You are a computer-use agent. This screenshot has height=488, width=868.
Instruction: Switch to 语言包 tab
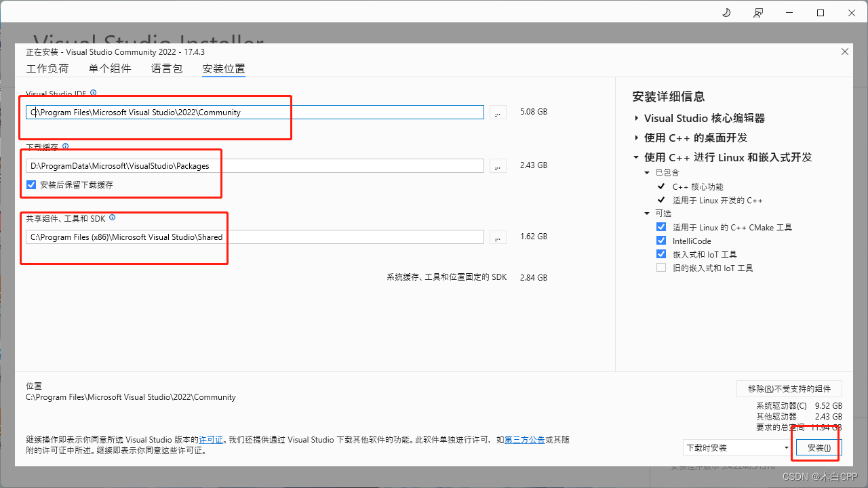(167, 68)
